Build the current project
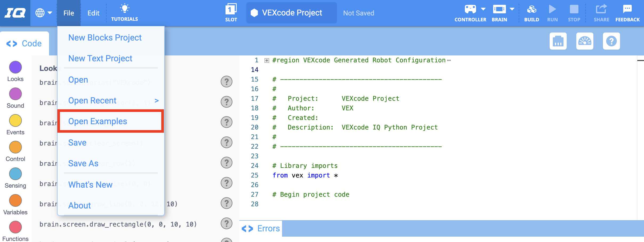The height and width of the screenshot is (242, 644). pos(532,12)
